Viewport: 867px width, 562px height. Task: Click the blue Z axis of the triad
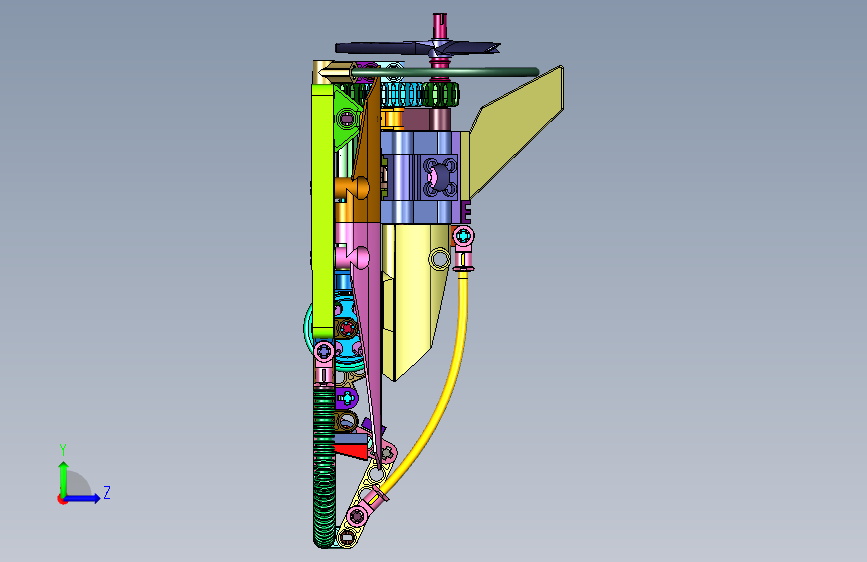pos(83,498)
